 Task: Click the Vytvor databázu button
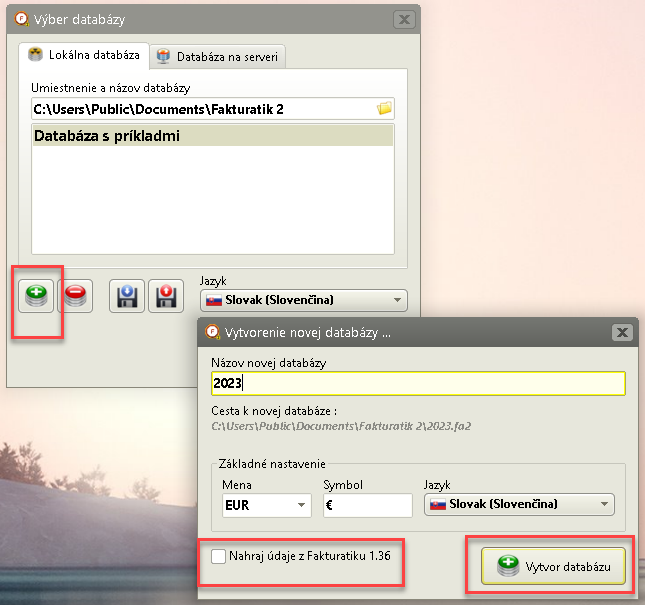[x=553, y=566]
